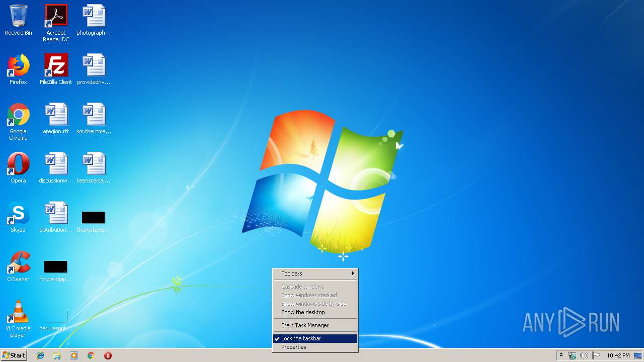This screenshot has height=362, width=644.
Task: Open FileZilla Client shortcut
Action: click(56, 69)
